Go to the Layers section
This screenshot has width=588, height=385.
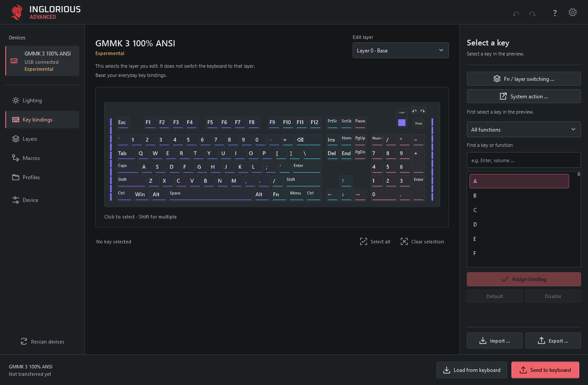tap(42, 139)
